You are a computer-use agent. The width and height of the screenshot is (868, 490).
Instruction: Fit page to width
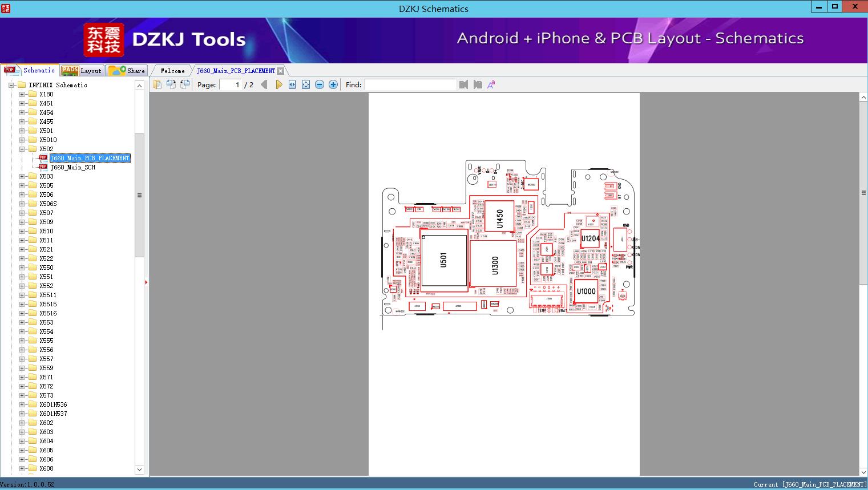pyautogui.click(x=292, y=84)
